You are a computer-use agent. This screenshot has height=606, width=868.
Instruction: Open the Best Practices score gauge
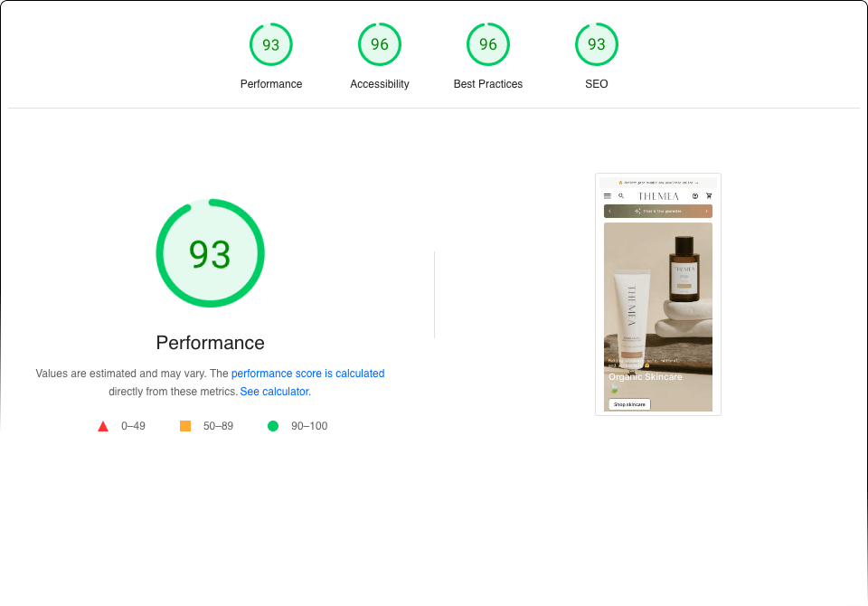tap(488, 45)
